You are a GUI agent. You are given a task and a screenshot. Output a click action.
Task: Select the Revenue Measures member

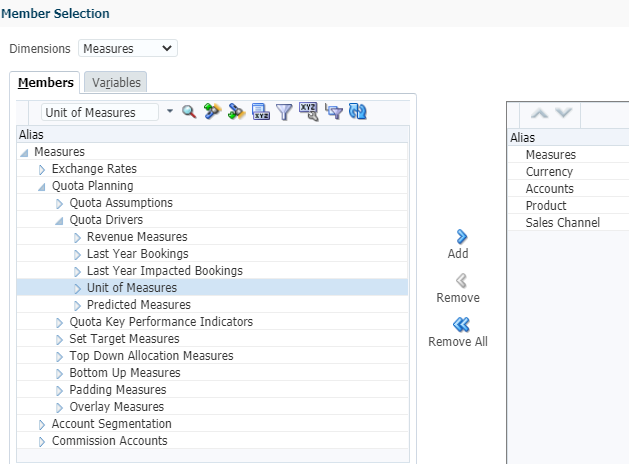(137, 237)
